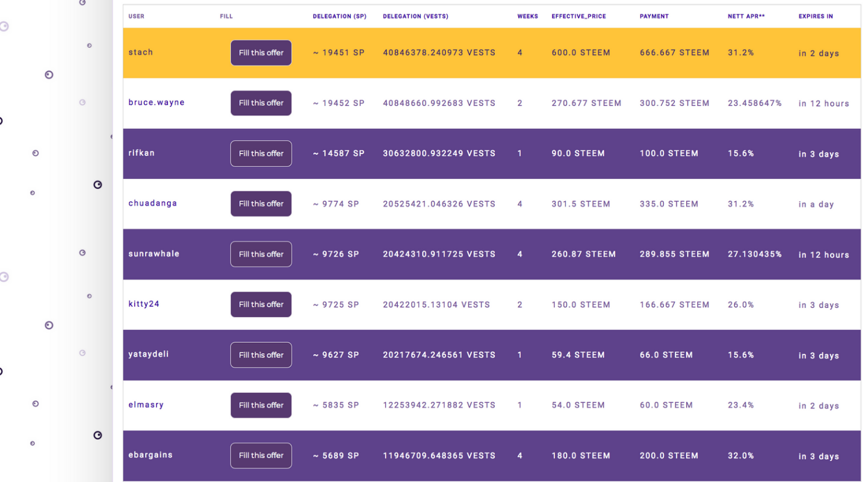Open the profile of user chuadanga
868x482 pixels.
pos(152,203)
